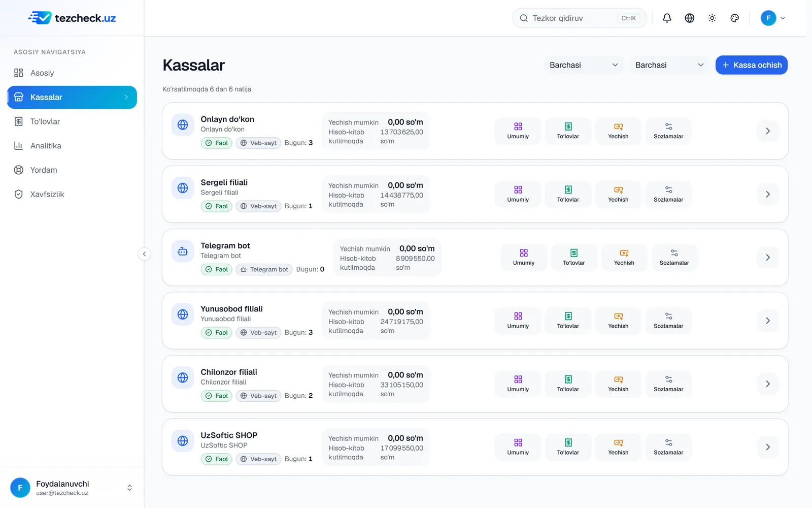This screenshot has width=812, height=508.
Task: Open Yechish for Yunusobod filiali
Action: tap(618, 321)
